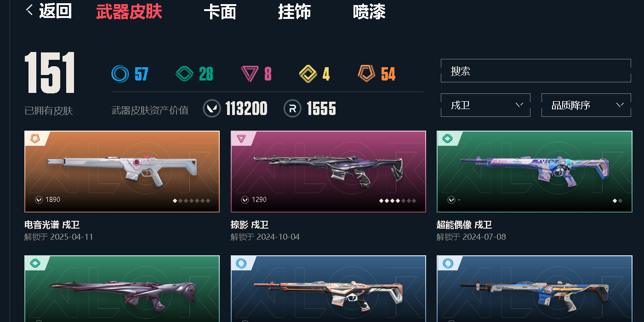Select the 武器皮肤 tab
Viewport: 644px width, 322px height.
[x=129, y=11]
